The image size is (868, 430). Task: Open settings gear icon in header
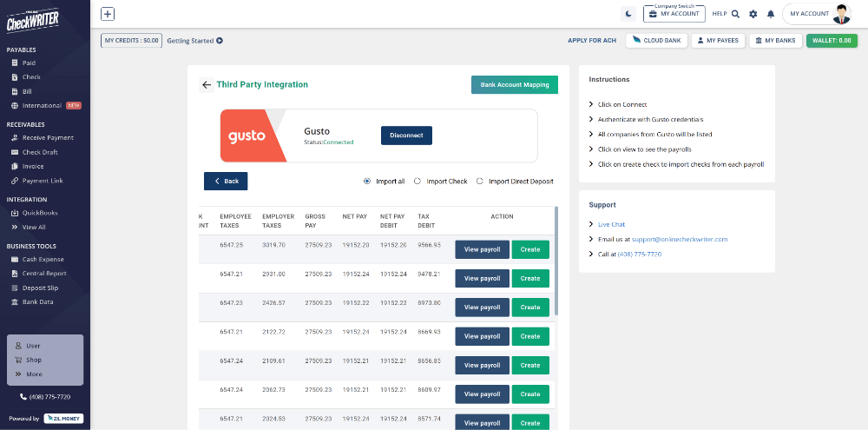pos(753,14)
